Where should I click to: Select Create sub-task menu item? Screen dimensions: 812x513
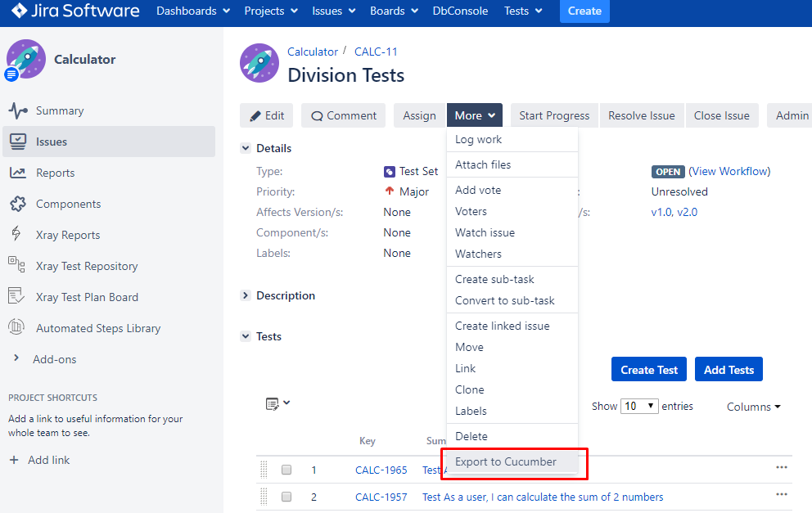512,279
